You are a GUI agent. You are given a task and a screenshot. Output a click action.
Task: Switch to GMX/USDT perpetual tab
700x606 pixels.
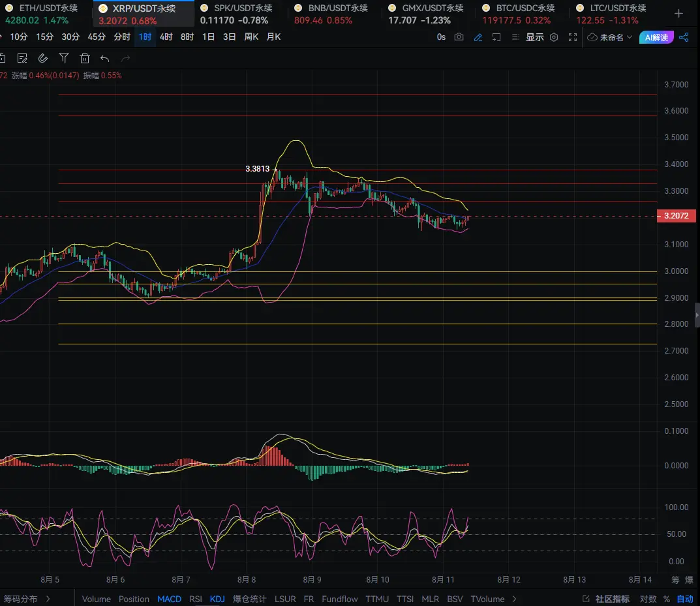pyautogui.click(x=428, y=14)
